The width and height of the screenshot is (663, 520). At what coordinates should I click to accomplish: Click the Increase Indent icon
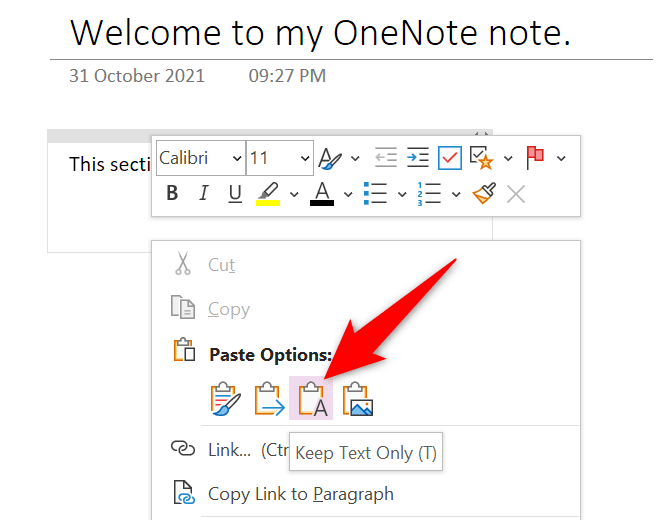click(x=418, y=157)
